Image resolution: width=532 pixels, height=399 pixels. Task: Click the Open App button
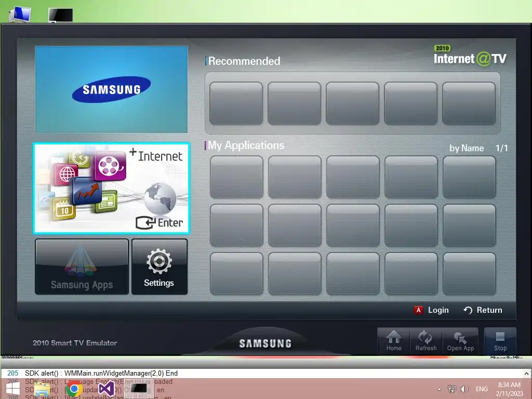click(x=460, y=341)
